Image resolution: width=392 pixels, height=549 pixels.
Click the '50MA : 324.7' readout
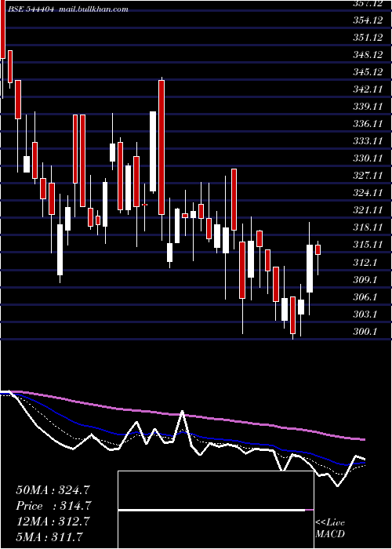pos(53,490)
